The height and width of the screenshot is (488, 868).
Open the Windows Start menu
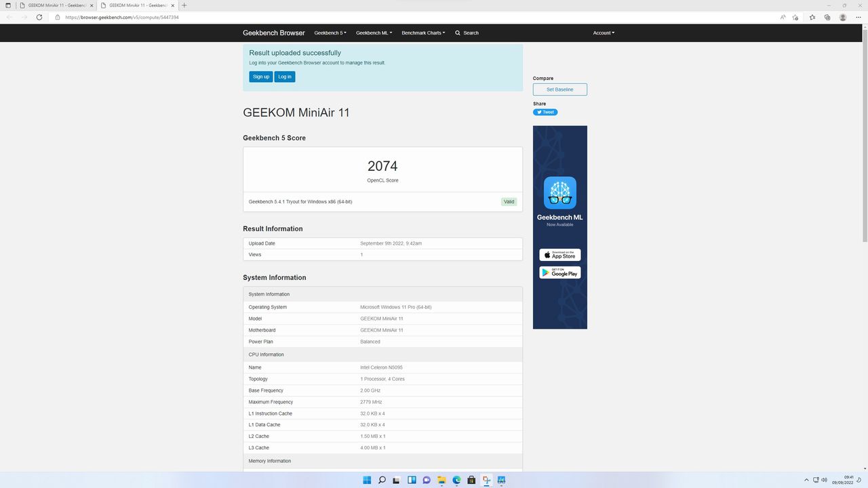coord(367,480)
